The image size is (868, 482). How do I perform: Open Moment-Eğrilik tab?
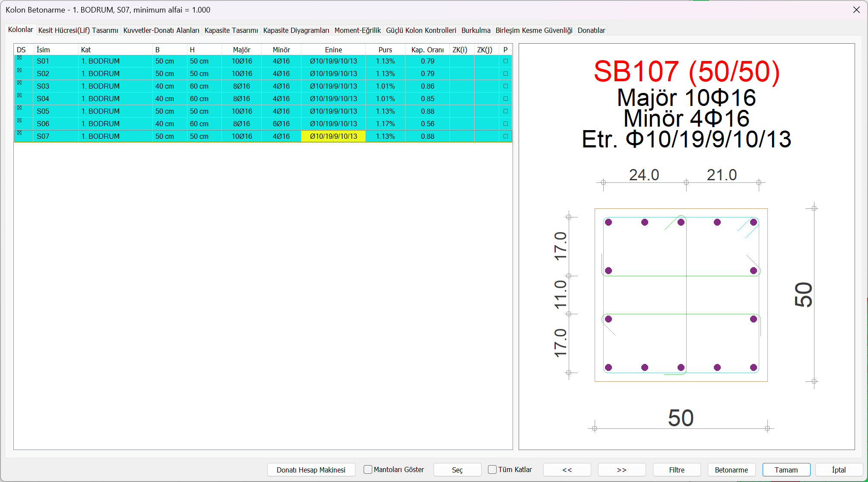358,30
